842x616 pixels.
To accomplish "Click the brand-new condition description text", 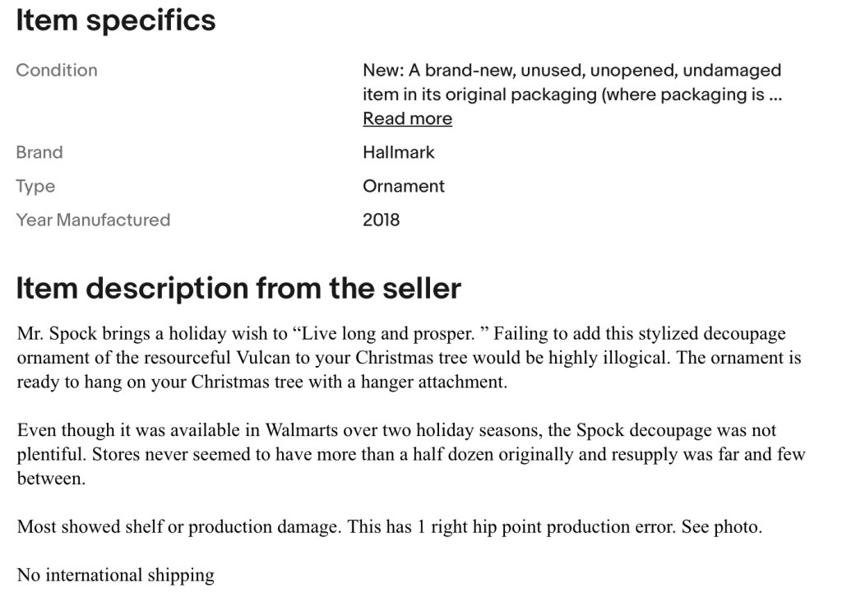I will click(571, 82).
